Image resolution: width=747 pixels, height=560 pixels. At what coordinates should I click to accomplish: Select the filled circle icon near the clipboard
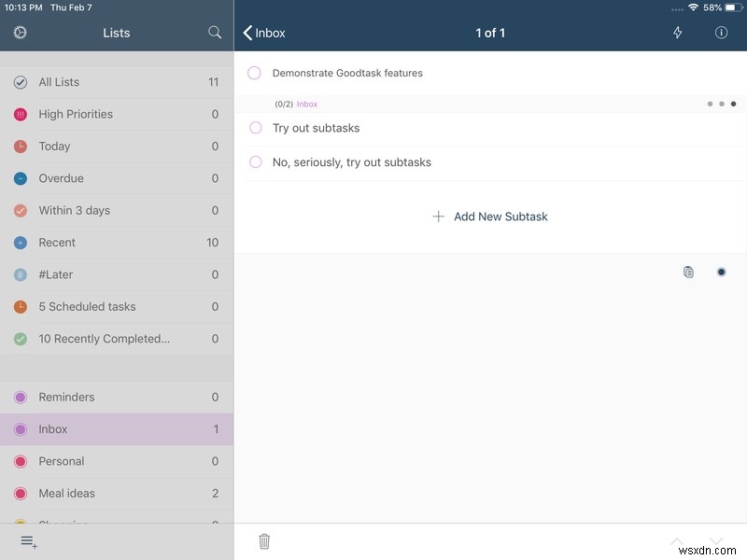(x=720, y=272)
